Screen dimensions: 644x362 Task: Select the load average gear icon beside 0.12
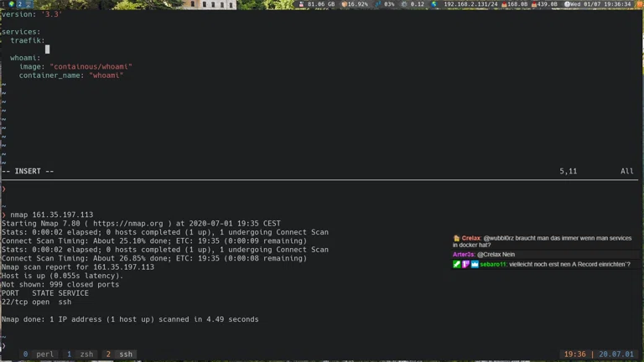pyautogui.click(x=404, y=4)
